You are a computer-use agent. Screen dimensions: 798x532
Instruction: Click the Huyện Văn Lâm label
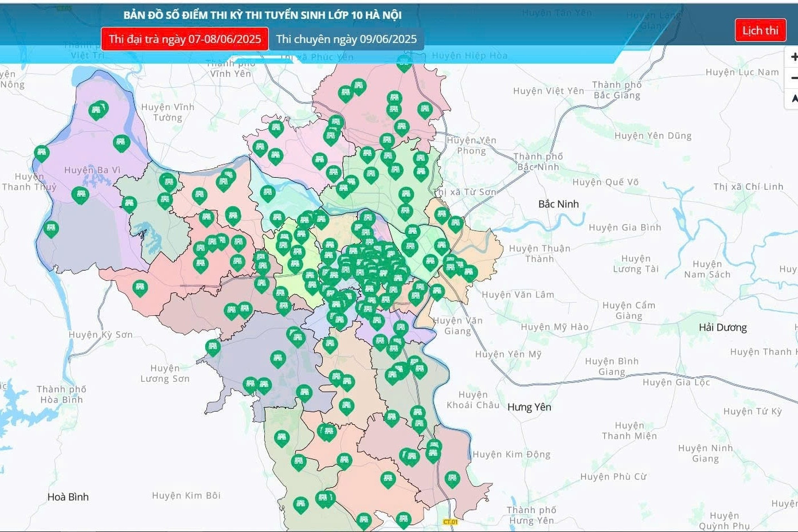click(518, 295)
